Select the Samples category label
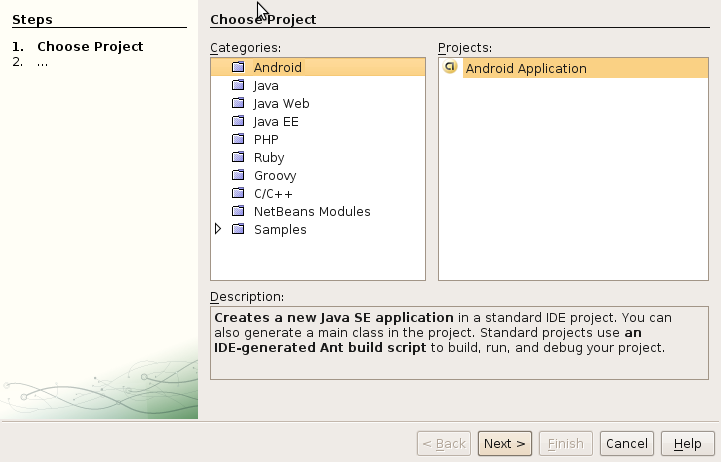Viewport: 721px width, 462px height. coord(280,230)
